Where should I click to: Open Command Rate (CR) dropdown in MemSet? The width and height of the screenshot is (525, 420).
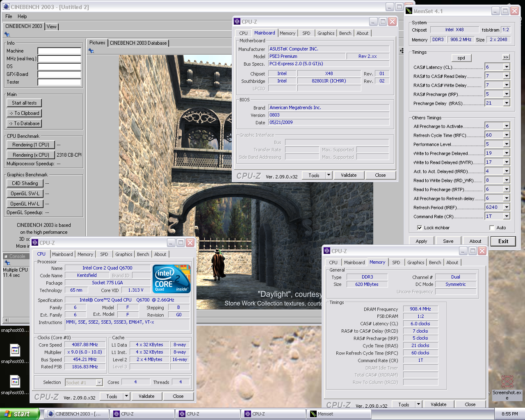pos(507,216)
